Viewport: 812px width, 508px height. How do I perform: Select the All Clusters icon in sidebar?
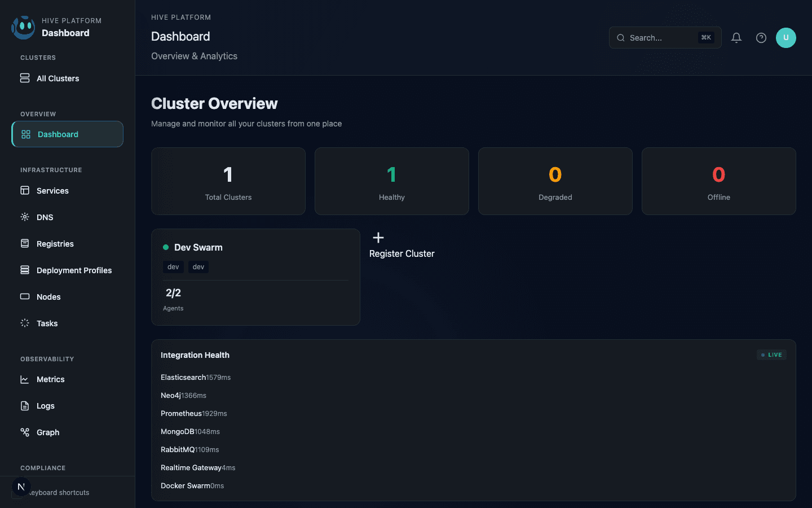[25, 78]
